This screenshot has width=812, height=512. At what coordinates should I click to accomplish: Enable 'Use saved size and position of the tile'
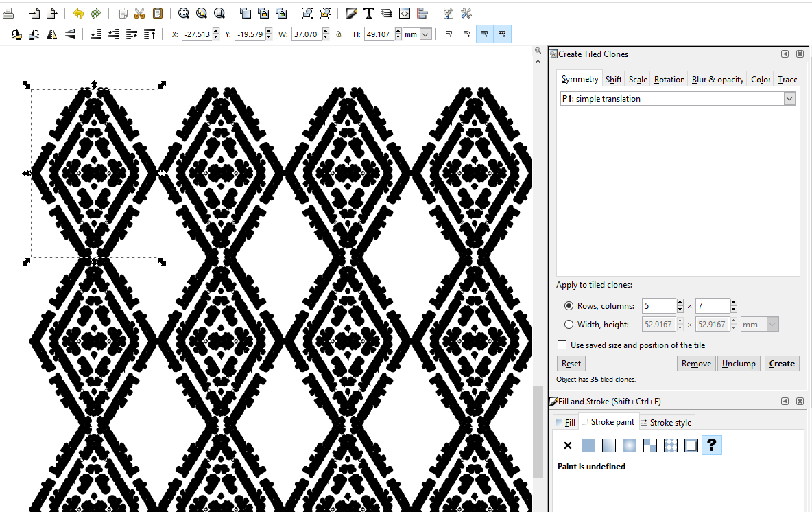562,345
